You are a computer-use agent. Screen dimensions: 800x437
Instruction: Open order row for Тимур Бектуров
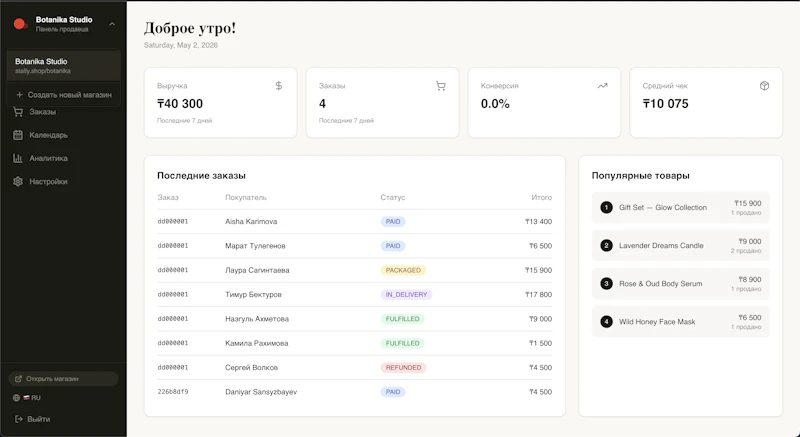[355, 295]
